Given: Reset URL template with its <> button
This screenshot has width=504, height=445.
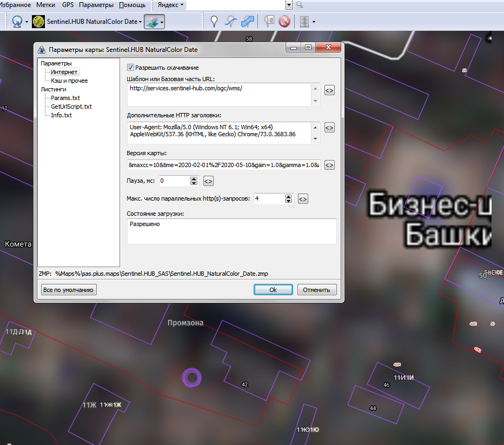Looking at the screenshot, I should pyautogui.click(x=329, y=90).
